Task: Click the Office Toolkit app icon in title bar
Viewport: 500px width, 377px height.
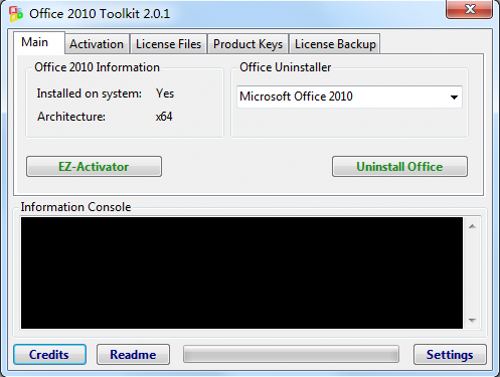Action: (15, 14)
